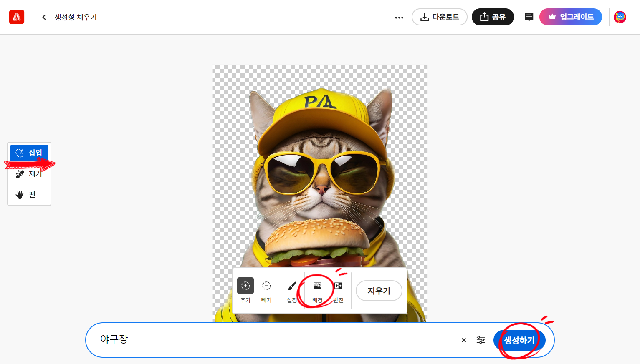Click the 공유 share button

point(493,17)
